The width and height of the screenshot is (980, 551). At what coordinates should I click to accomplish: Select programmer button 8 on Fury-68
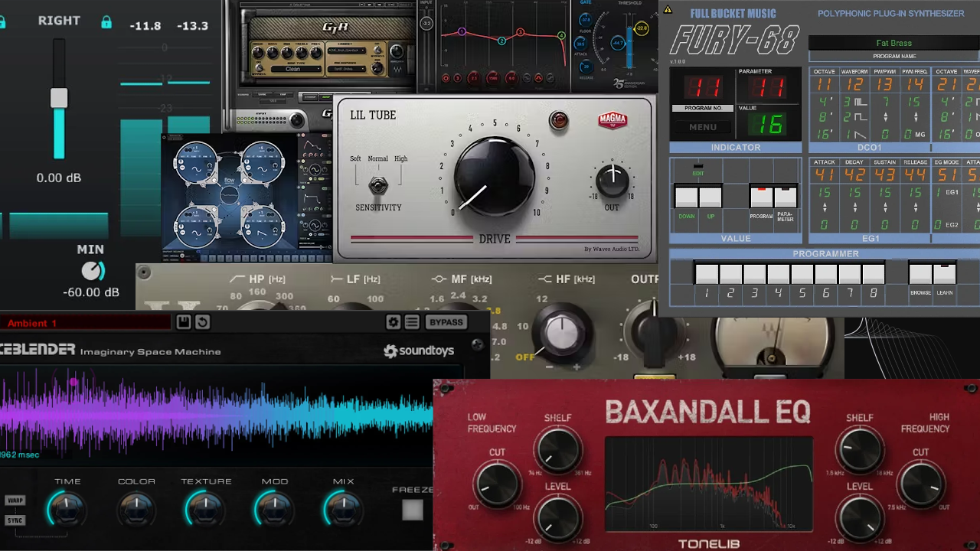(x=874, y=274)
